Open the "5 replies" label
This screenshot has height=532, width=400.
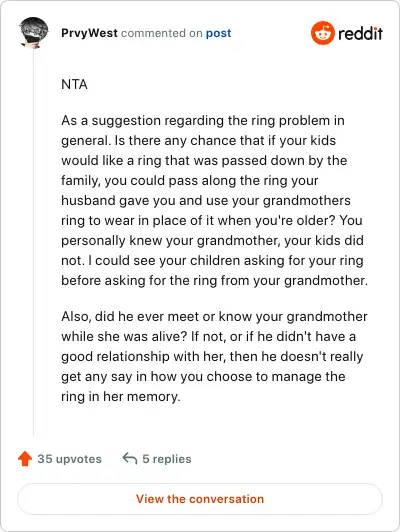click(167, 459)
